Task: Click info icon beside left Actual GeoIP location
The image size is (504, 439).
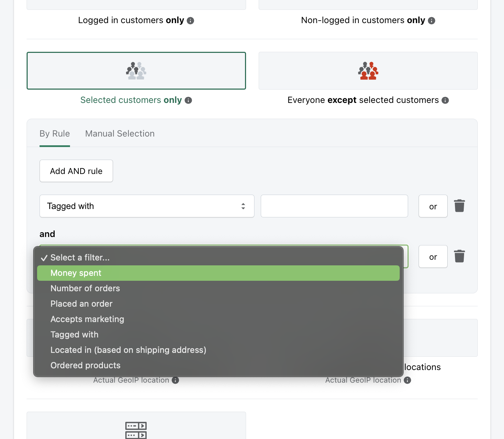Action: click(175, 380)
